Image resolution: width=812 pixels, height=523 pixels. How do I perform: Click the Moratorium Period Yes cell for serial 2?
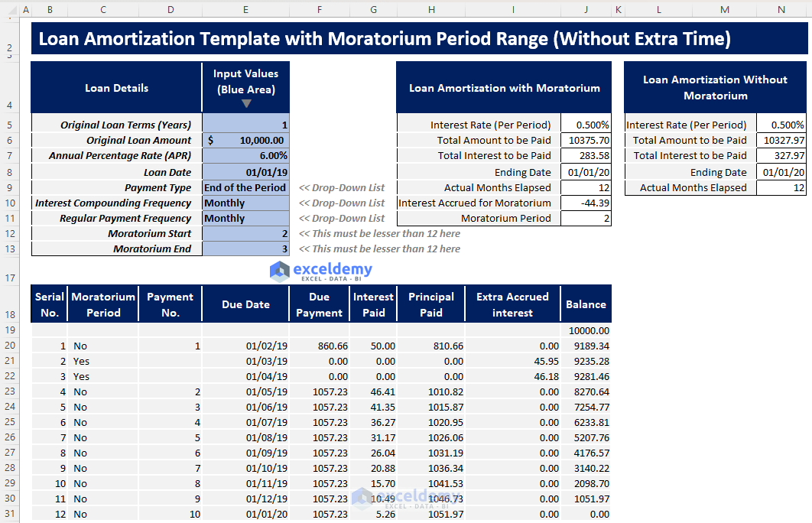(x=103, y=361)
